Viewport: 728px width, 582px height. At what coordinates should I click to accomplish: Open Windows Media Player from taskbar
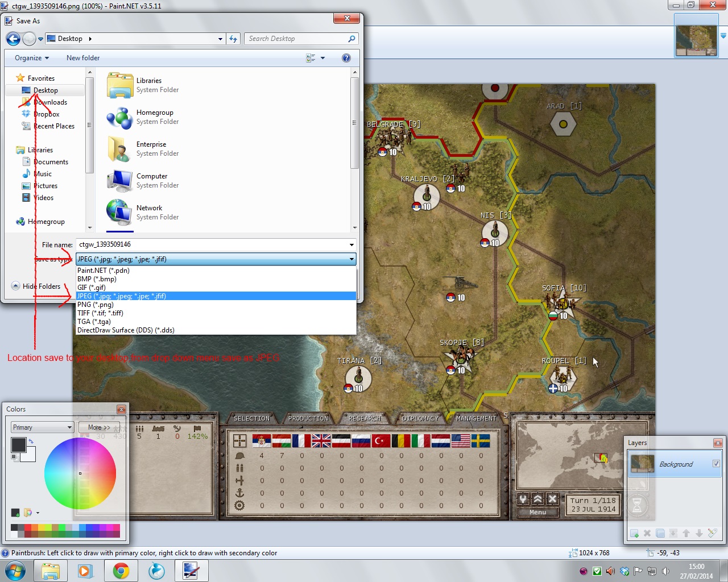click(85, 571)
